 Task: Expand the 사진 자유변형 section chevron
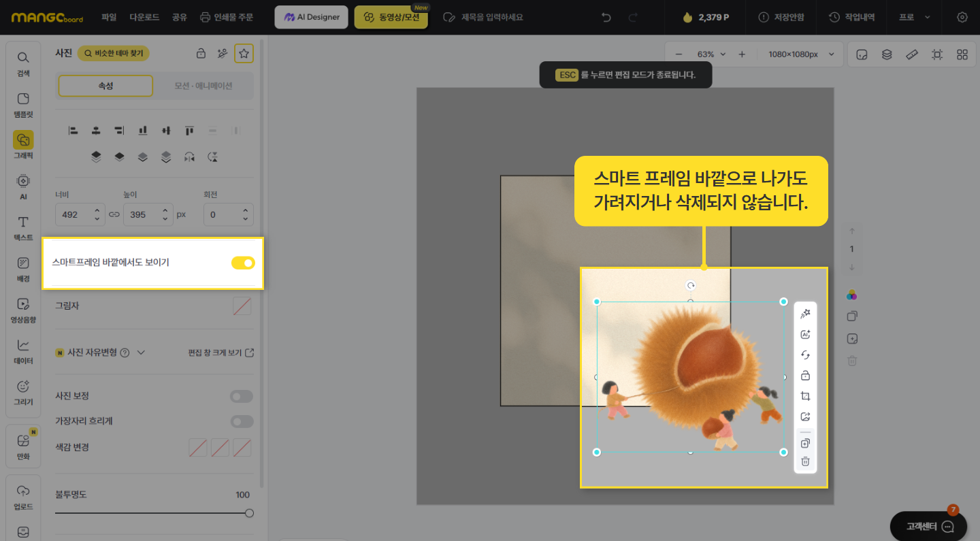(x=141, y=353)
